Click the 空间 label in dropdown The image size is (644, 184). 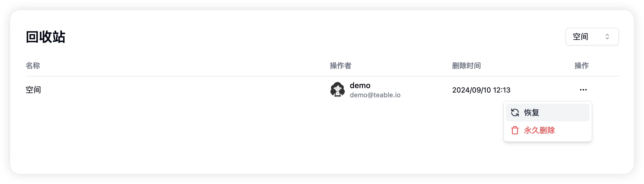(581, 37)
